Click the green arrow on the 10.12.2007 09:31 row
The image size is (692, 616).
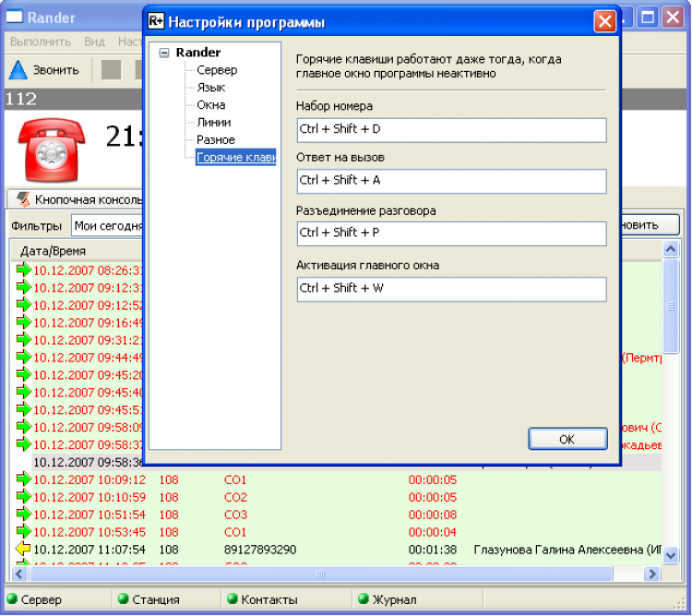pyautogui.click(x=23, y=339)
